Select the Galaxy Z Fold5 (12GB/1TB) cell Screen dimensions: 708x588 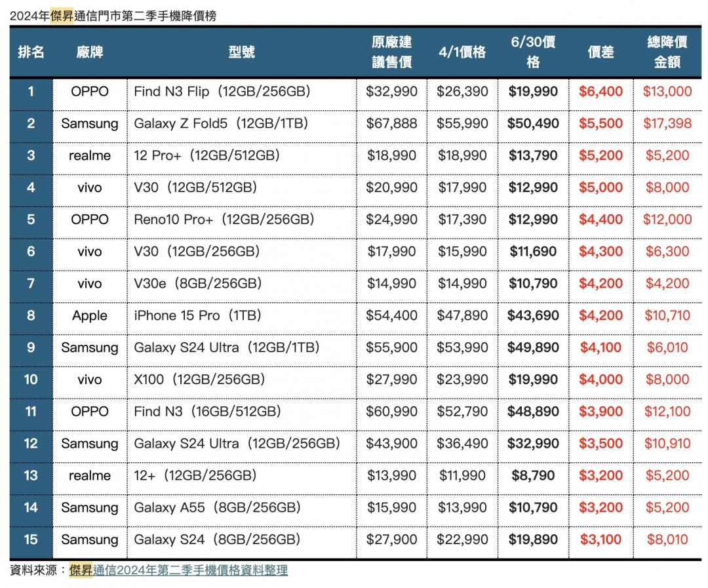(220, 123)
